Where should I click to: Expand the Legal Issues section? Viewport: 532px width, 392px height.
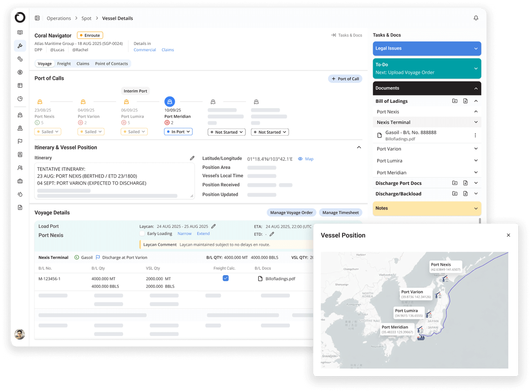click(x=427, y=48)
